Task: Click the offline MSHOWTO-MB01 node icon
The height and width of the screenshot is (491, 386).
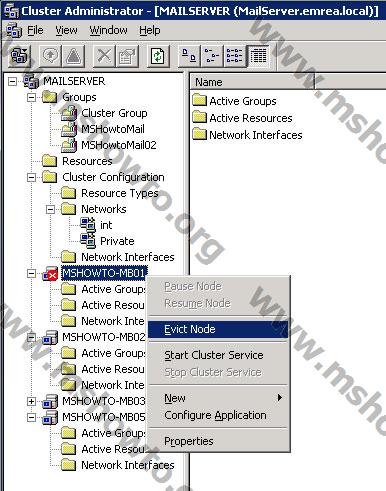Action: (50, 274)
